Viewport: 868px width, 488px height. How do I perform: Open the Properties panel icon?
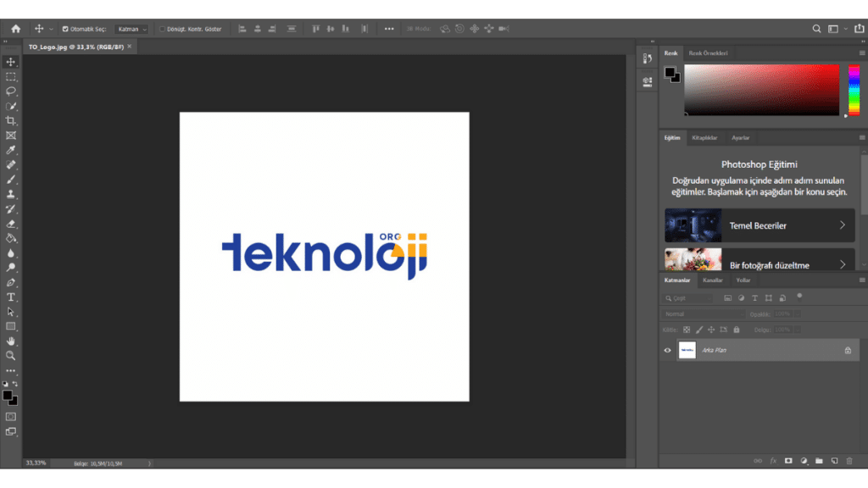click(647, 82)
